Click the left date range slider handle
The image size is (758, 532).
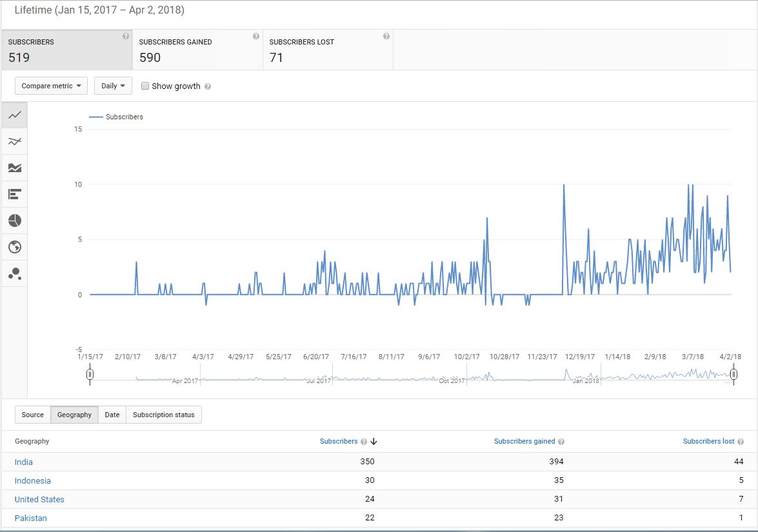(x=90, y=375)
